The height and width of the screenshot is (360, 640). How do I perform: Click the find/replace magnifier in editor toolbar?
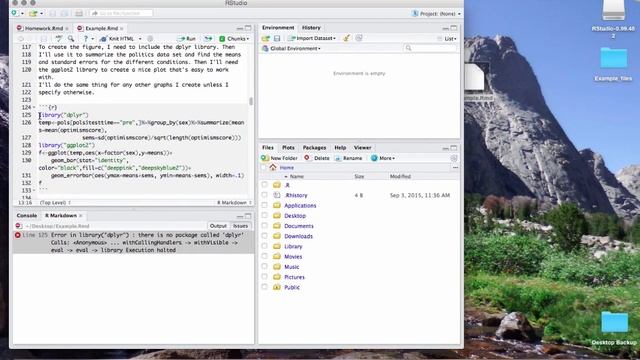[71, 38]
